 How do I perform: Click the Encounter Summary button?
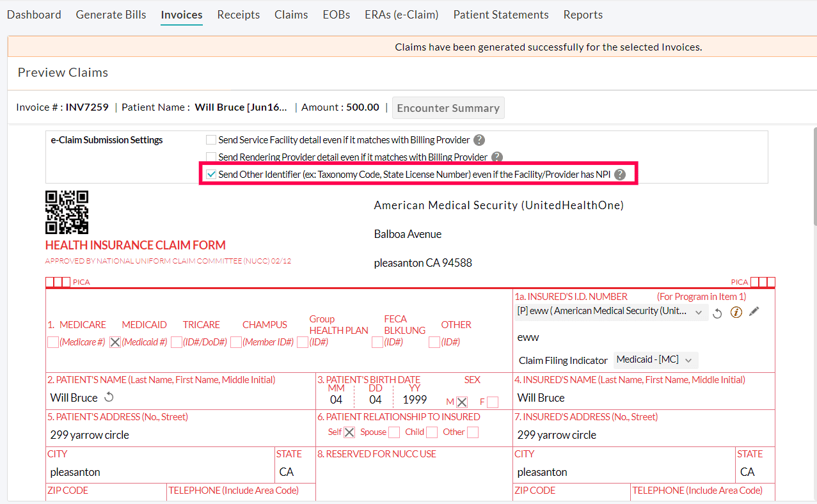click(448, 108)
